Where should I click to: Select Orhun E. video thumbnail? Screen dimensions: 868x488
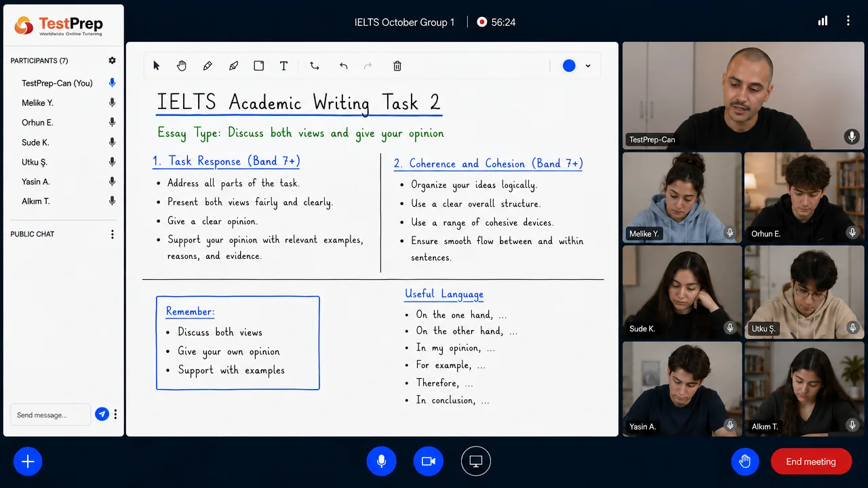[x=804, y=197]
